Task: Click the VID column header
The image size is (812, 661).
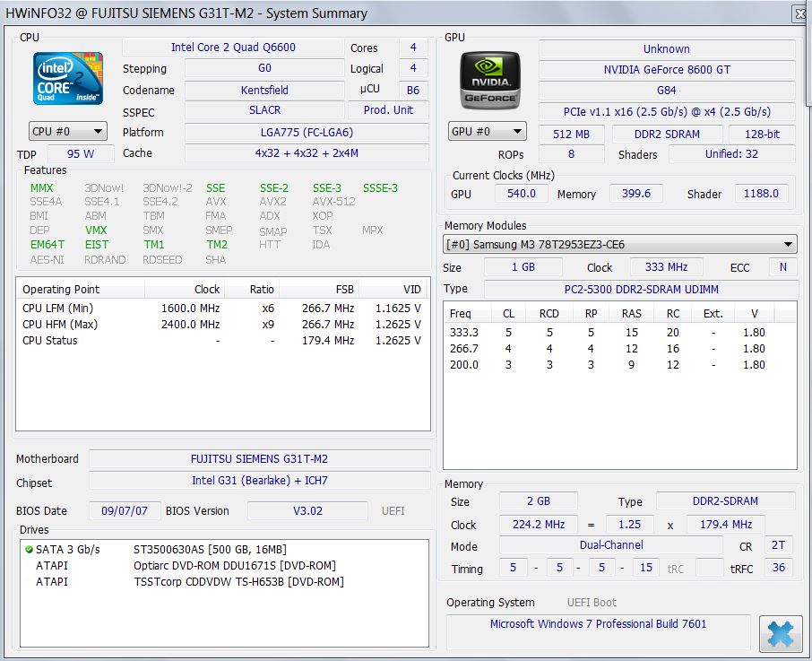Action: tap(393, 289)
